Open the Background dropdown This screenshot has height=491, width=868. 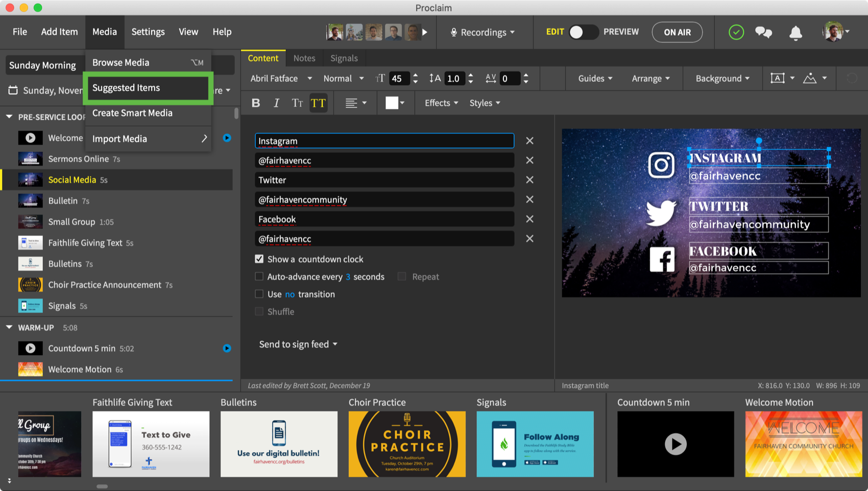tap(722, 78)
